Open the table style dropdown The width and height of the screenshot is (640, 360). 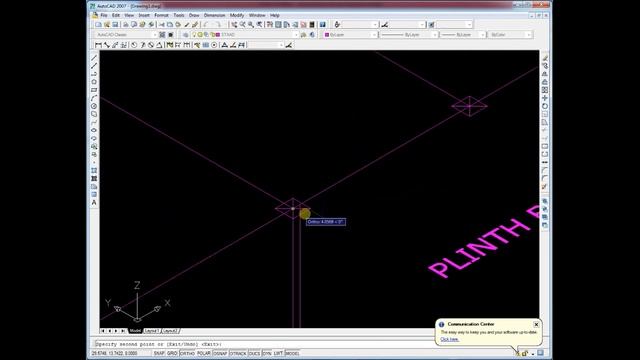454,25
